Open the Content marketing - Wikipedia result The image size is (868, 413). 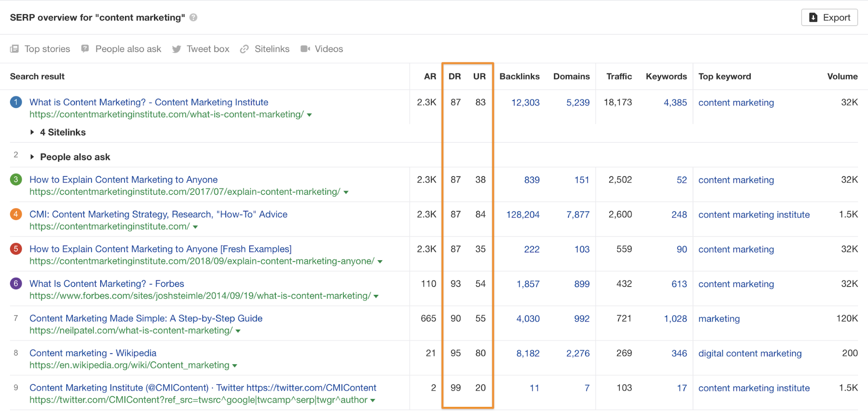click(x=93, y=353)
